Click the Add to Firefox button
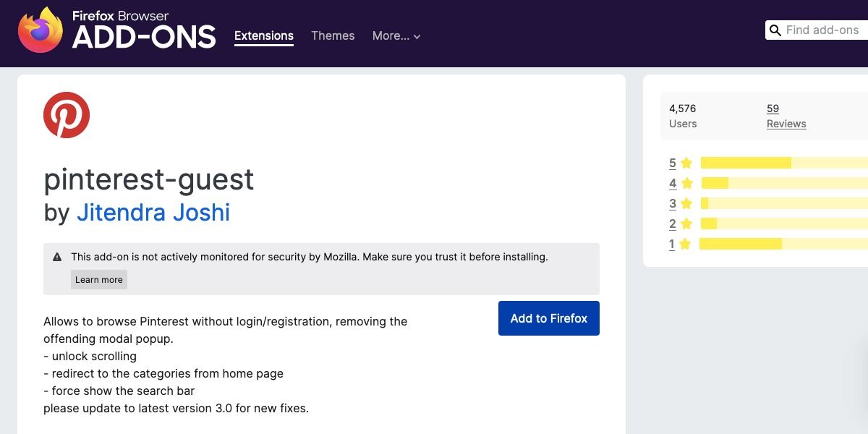 [548, 318]
